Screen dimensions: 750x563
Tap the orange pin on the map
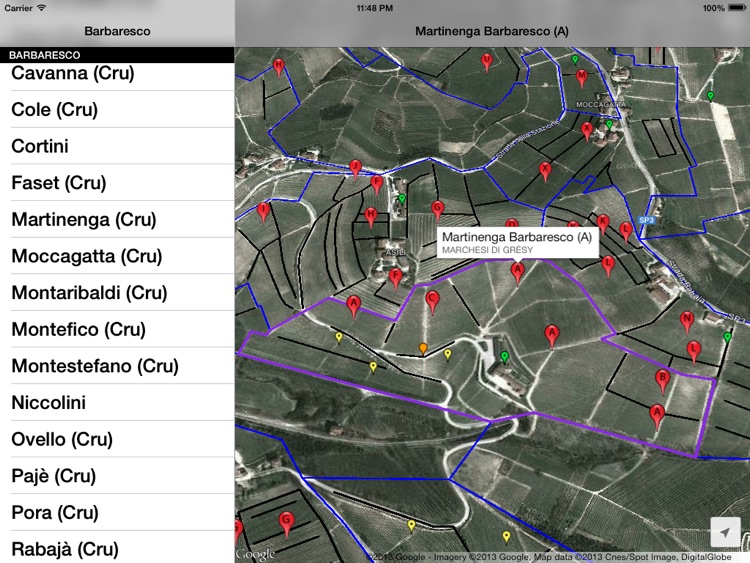423,349
